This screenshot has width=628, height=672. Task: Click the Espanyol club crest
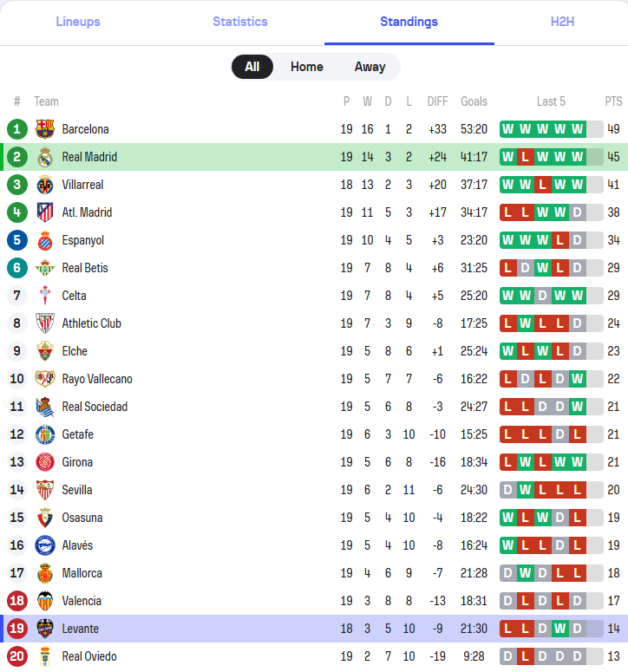point(45,240)
